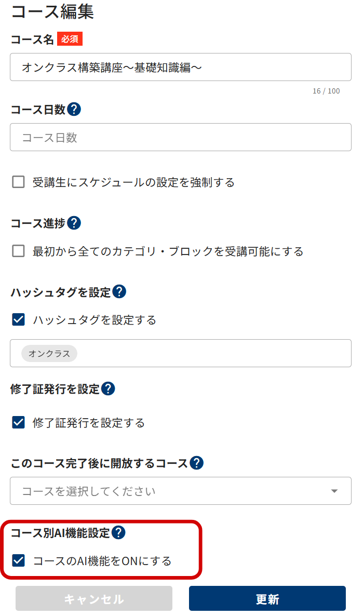
Task: Toggle コースのAI機能をONにする checkbox
Action: click(19, 560)
